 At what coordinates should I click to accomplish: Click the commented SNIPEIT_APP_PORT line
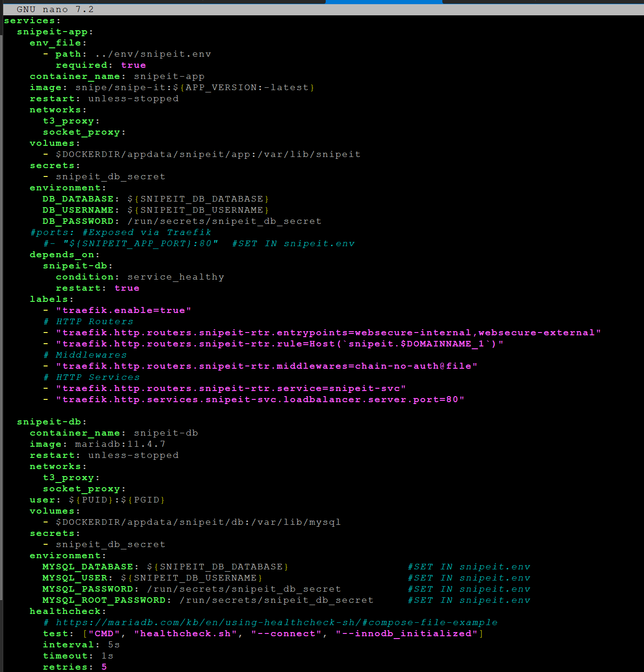140,244
